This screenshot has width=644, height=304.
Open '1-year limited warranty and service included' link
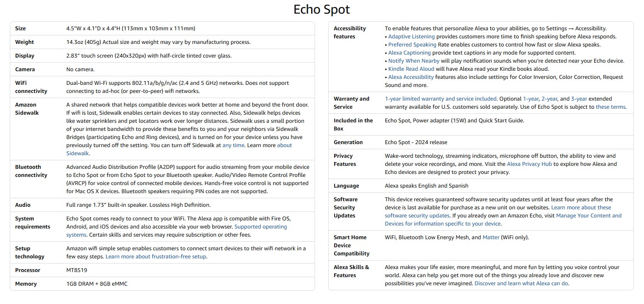441,98
